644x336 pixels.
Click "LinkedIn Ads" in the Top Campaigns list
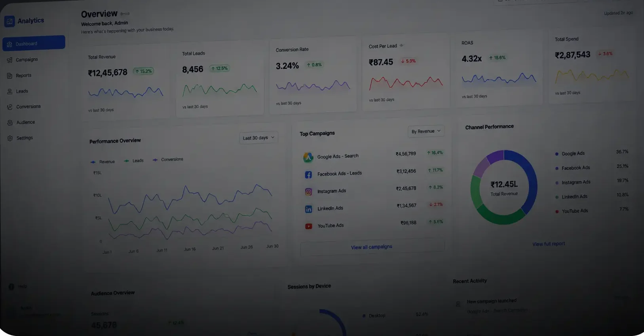330,208
